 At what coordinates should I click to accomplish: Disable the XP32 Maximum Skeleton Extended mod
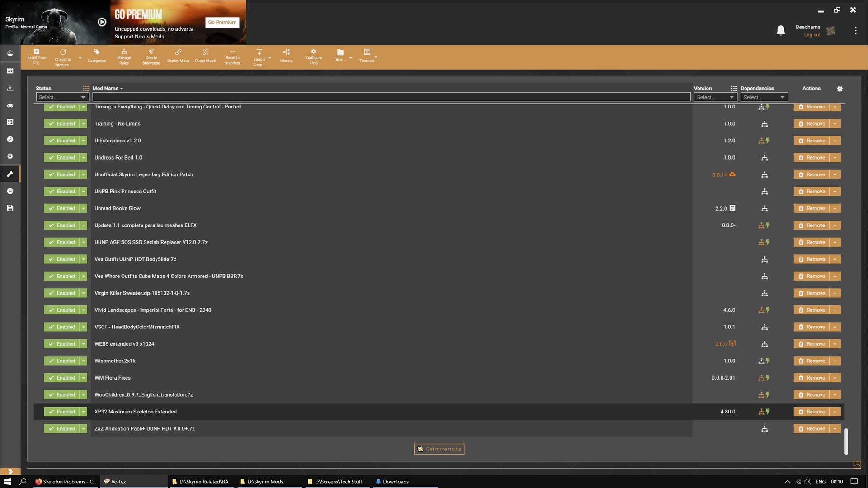(x=62, y=412)
